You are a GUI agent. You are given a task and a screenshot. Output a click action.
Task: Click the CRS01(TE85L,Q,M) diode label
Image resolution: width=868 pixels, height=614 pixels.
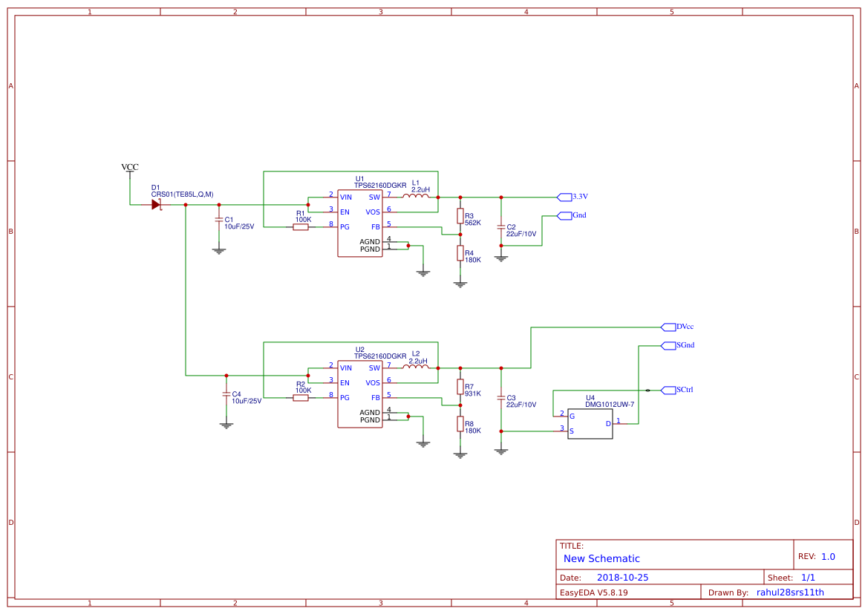[182, 195]
